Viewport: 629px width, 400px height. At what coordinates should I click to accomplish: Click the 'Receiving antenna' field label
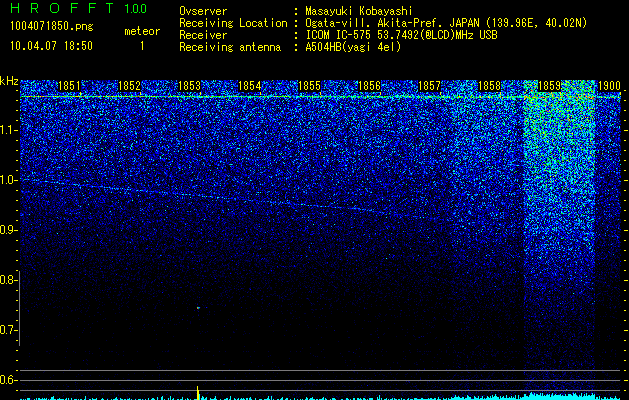point(230,47)
